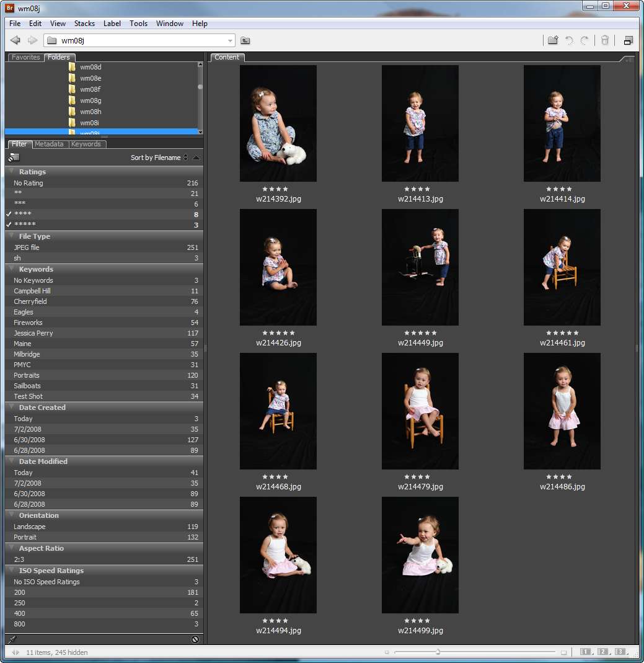Screen dimensions: 644x663
Task: Open the wm08j path dropdown
Action: (230, 40)
